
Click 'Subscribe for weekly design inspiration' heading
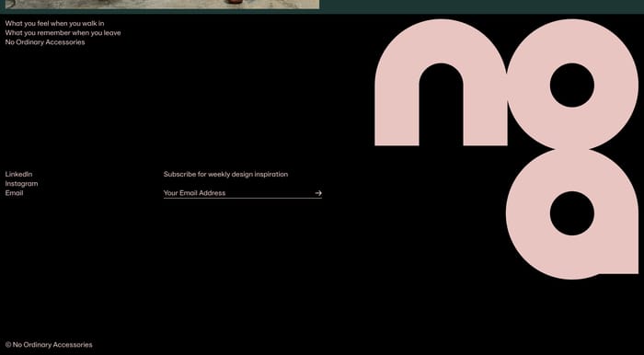225,174
